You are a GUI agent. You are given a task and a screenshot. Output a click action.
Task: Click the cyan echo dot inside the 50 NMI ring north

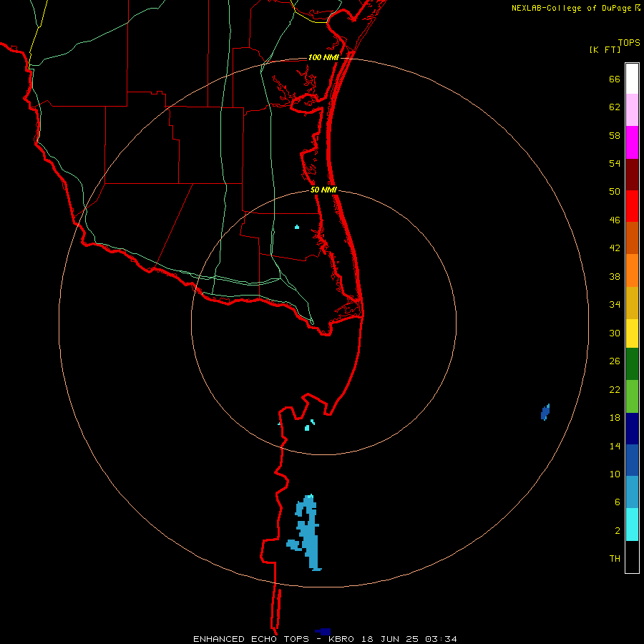point(297,227)
